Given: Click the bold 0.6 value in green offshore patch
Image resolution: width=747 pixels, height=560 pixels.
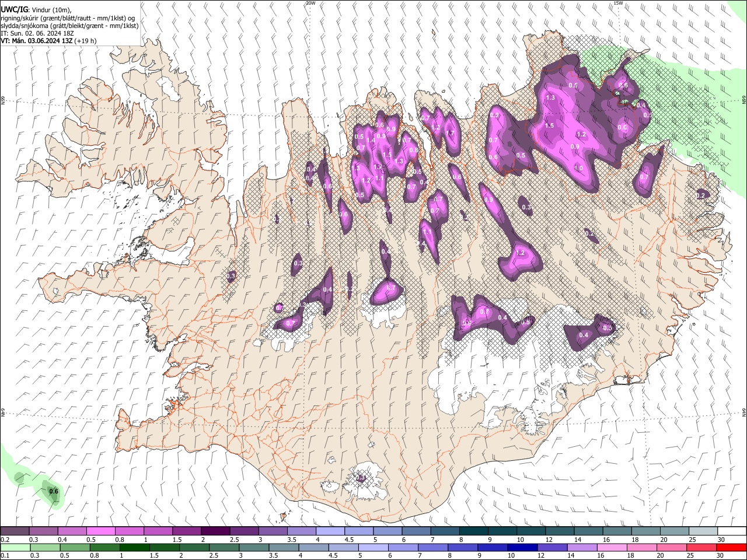Looking at the screenshot, I should [x=54, y=491].
